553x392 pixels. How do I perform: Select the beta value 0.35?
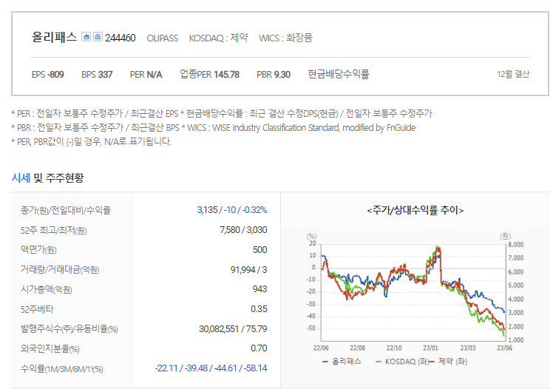(259, 309)
